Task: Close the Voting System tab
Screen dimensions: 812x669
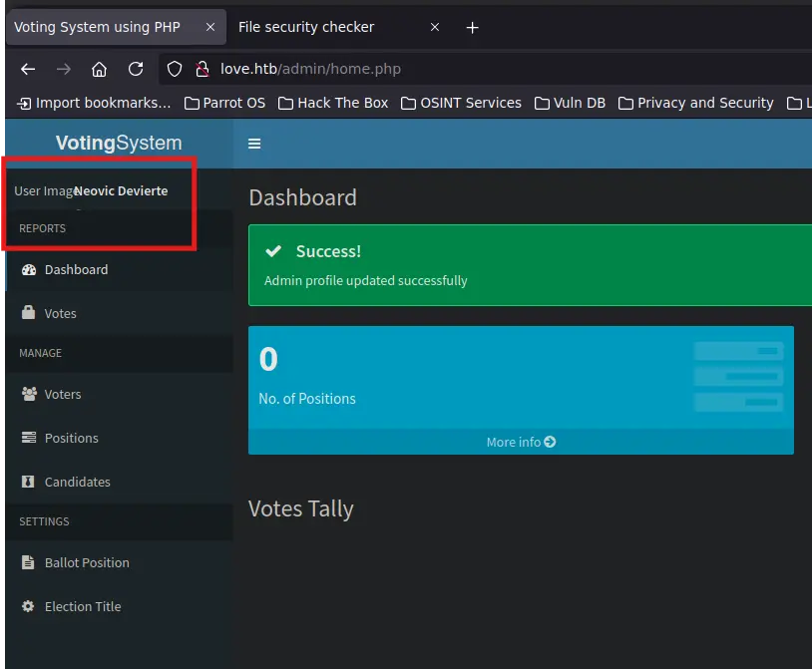Action: [210, 27]
